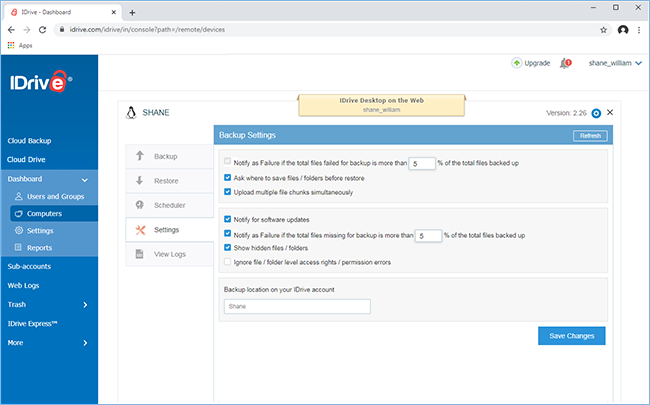The width and height of the screenshot is (650, 405).
Task: Click the Reports icon in sidebar
Action: coord(18,247)
